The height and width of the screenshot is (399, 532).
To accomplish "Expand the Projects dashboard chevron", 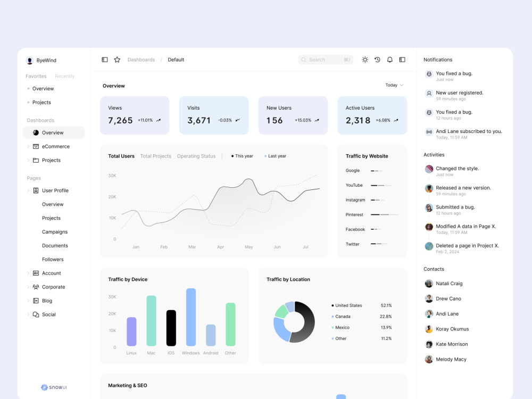I will pos(28,160).
